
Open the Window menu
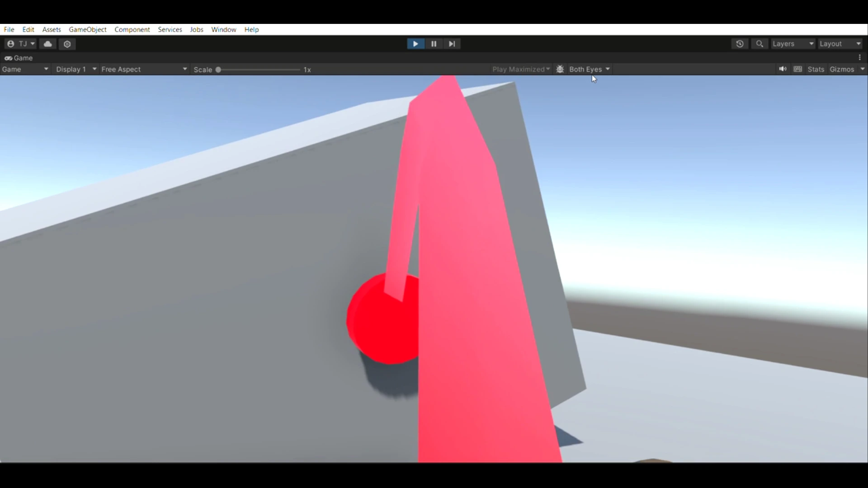(x=224, y=29)
